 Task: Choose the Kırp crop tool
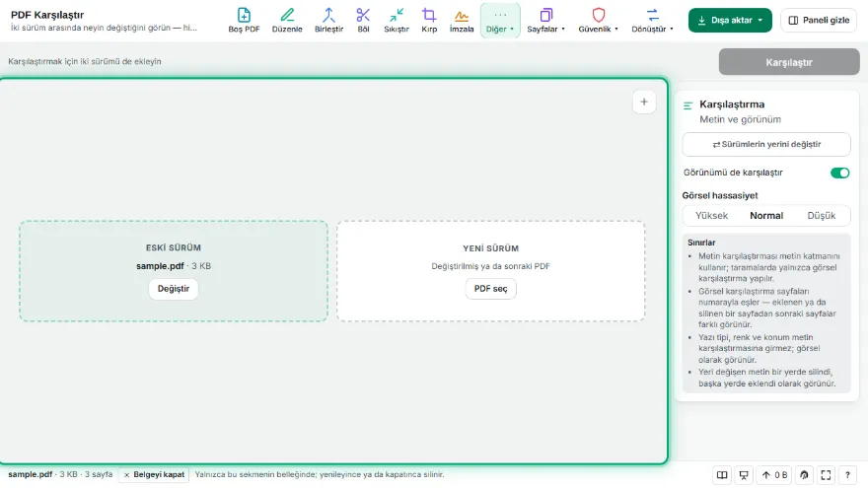click(429, 21)
